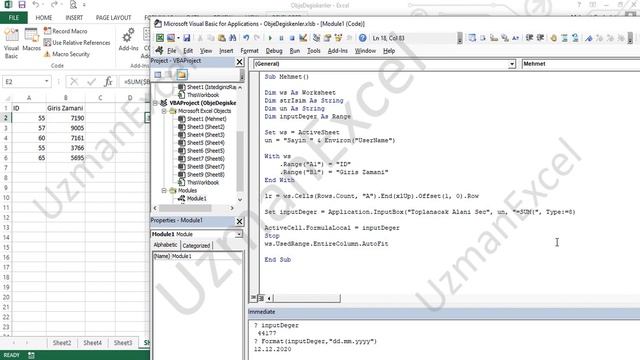Close the Project - VBAProject panel

[240, 62]
